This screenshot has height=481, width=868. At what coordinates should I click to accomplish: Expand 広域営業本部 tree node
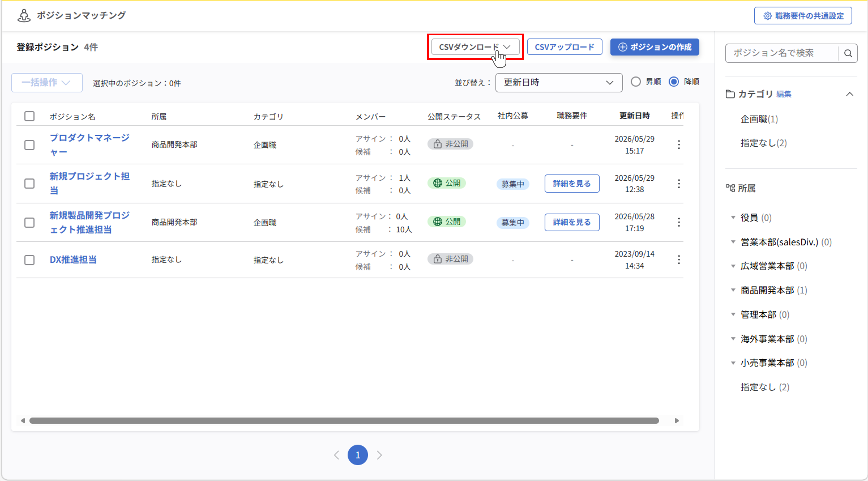click(733, 266)
